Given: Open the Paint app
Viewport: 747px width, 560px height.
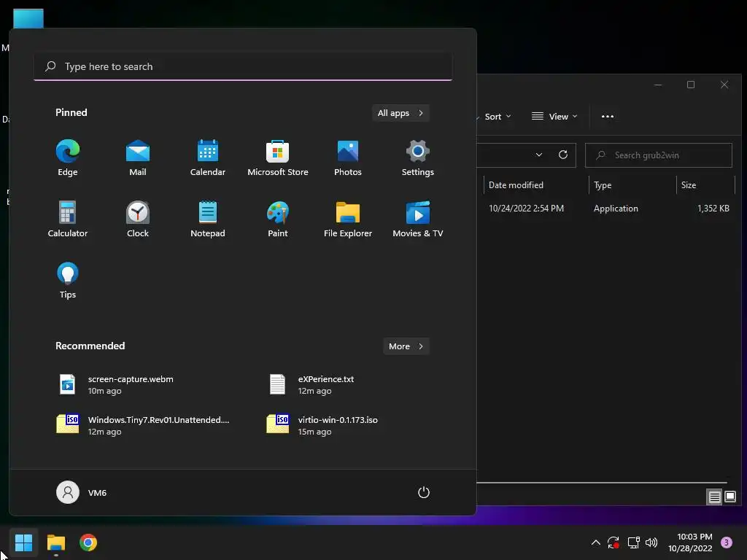Looking at the screenshot, I should click(x=278, y=219).
